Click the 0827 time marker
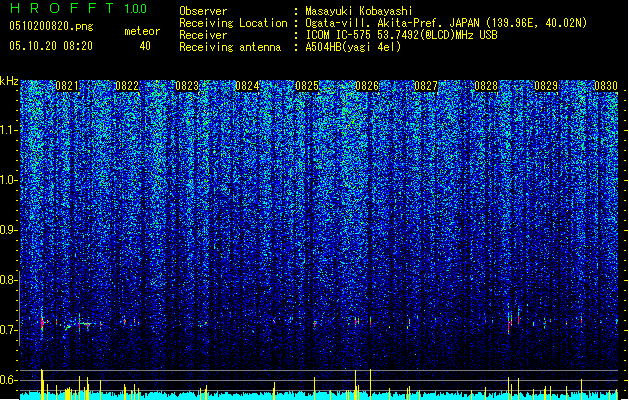 click(x=426, y=86)
